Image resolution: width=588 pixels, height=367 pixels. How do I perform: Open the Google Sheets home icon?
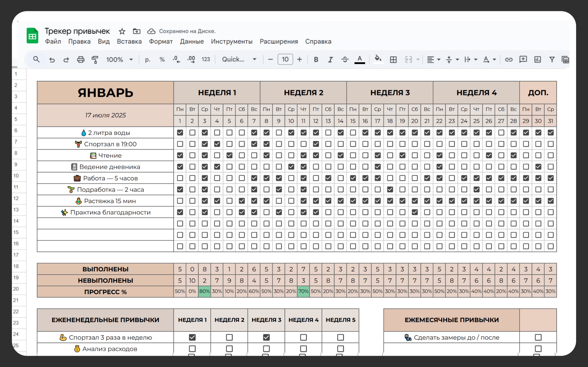(32, 36)
